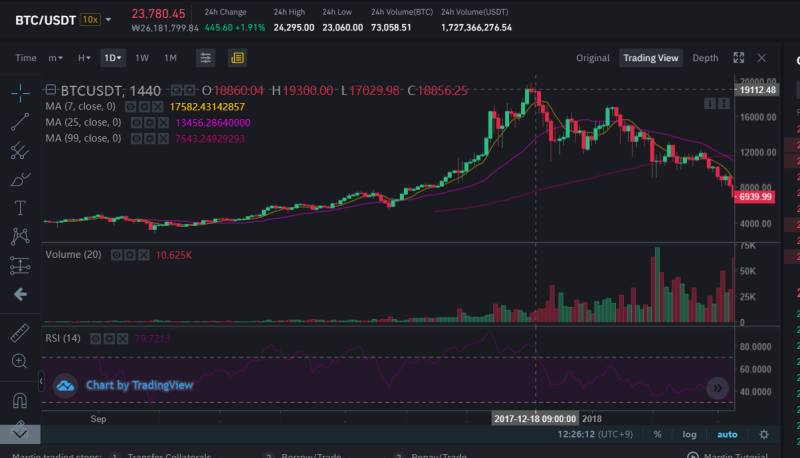Select the crosshair cursor tool
This screenshot has width=800, height=458.
(x=20, y=93)
